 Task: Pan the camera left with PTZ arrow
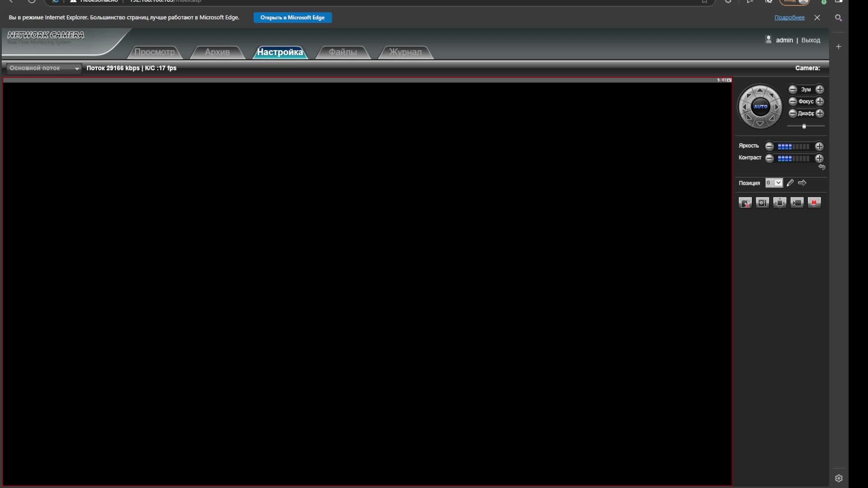[744, 107]
